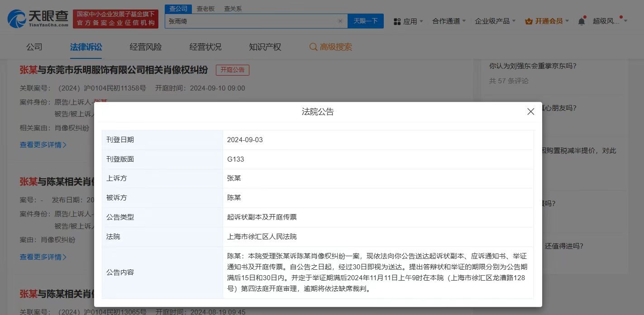Click the 天眼一下 search button
Screen dimensions: 644x315
click(x=365, y=21)
